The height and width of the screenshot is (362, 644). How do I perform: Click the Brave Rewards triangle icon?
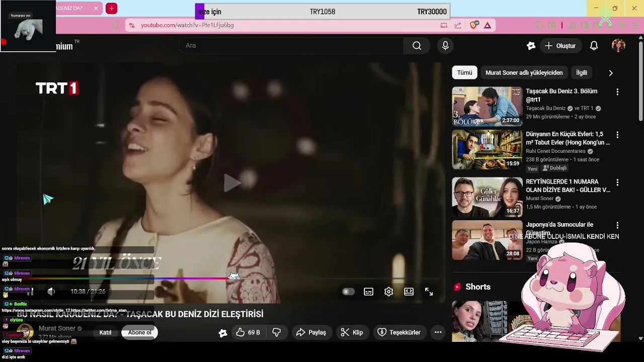pyautogui.click(x=488, y=25)
